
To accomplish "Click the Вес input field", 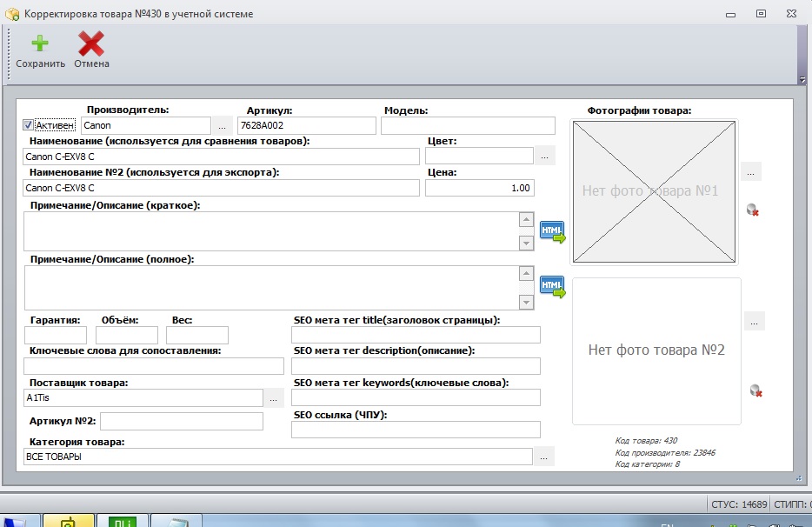I will point(196,335).
